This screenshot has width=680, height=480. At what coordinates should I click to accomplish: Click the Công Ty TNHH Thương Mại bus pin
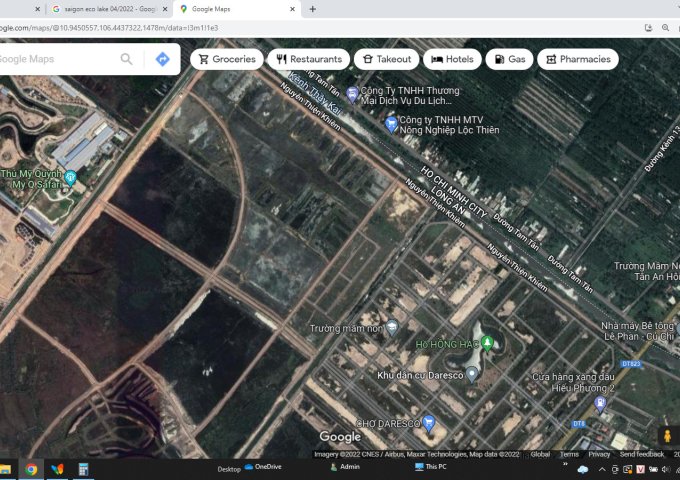352,95
